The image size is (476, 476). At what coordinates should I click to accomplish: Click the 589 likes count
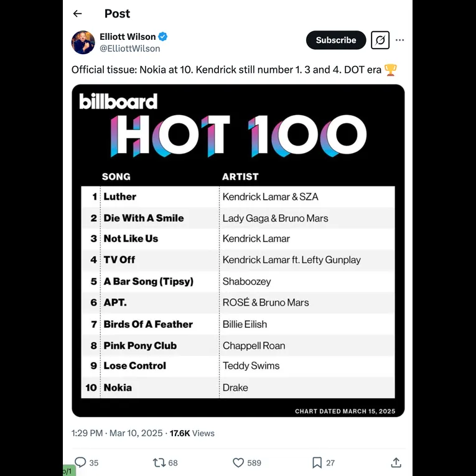click(x=254, y=463)
